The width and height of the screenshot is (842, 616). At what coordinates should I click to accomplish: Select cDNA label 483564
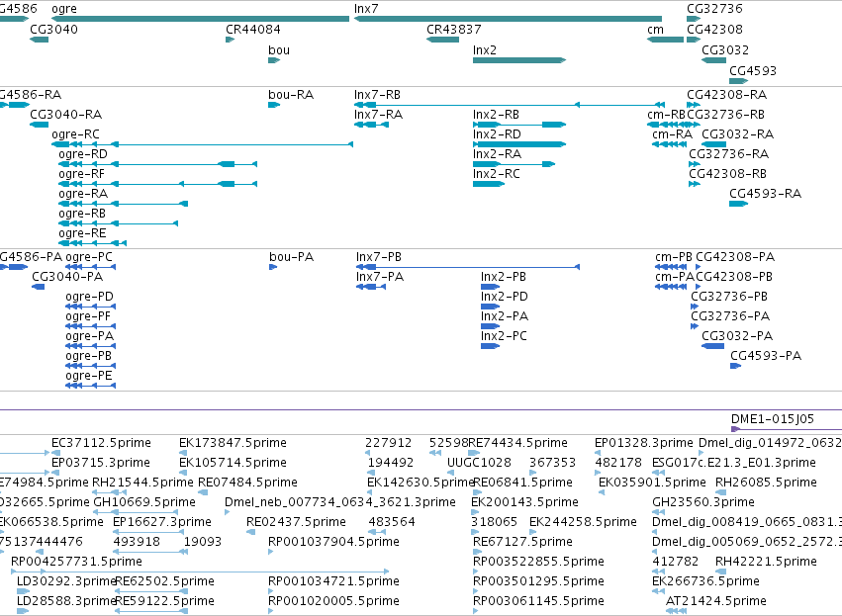point(392,521)
